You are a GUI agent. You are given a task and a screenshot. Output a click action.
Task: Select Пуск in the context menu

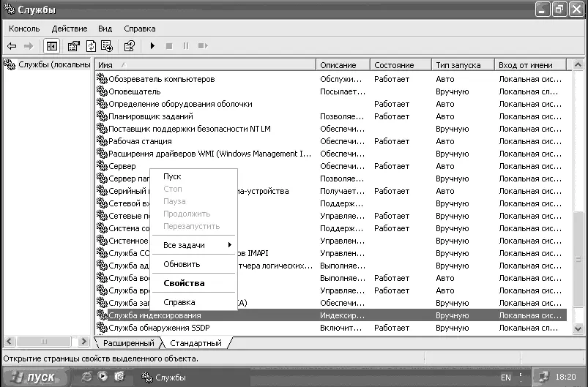(x=172, y=176)
